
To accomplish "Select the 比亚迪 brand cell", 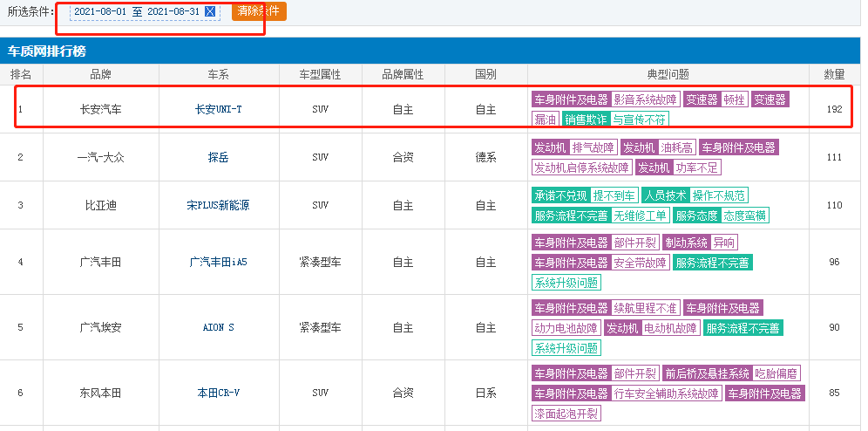I will tap(101, 205).
